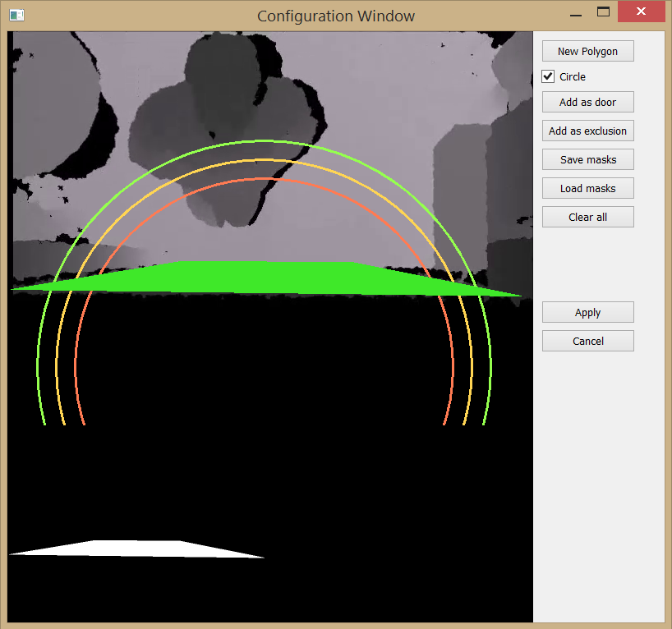
Task: Click the Circle checkbox label
Action: click(x=572, y=76)
